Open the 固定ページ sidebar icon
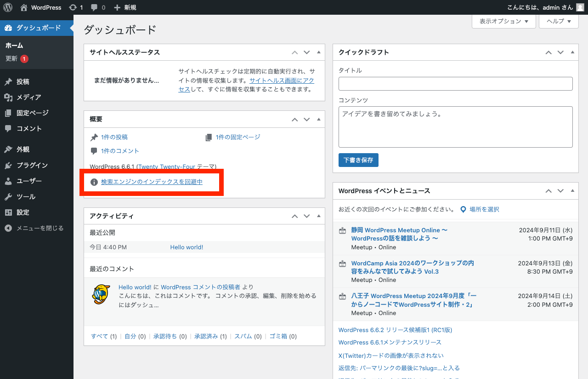This screenshot has width=588, height=379. click(8, 113)
